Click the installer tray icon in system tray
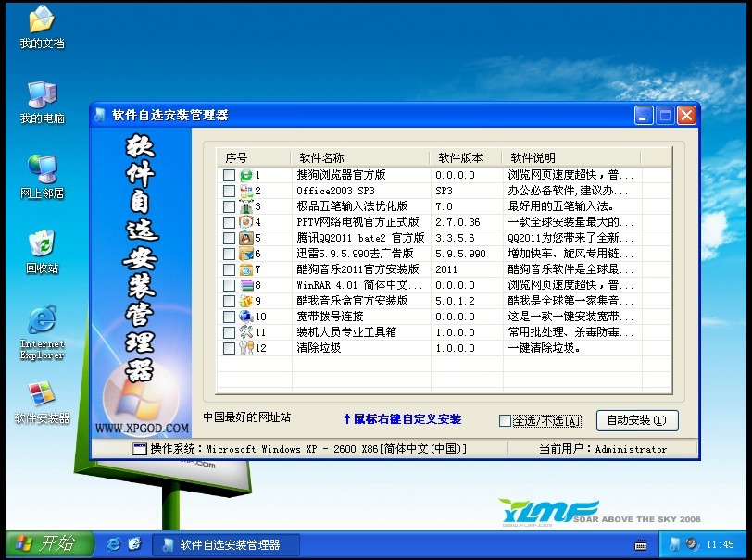 [674, 544]
